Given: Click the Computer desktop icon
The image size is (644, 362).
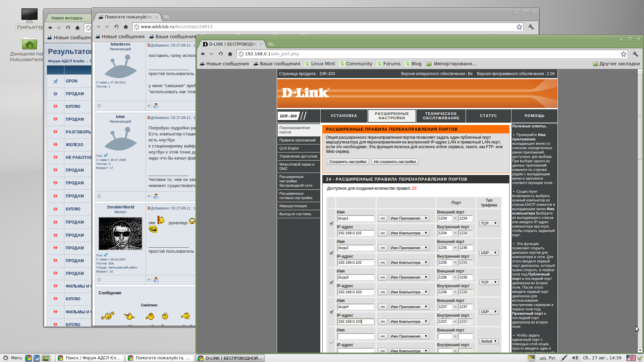Looking at the screenshot, I should 30,18.
